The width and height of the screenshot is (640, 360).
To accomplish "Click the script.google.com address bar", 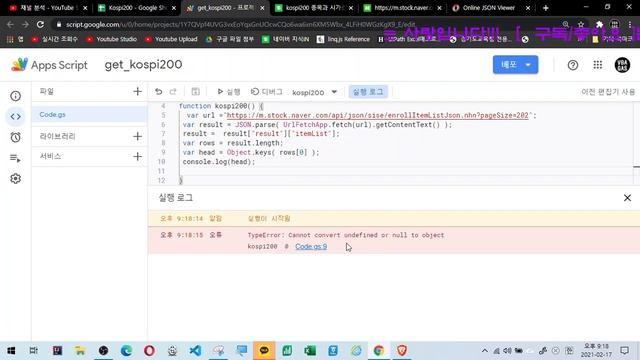I will (x=306, y=24).
